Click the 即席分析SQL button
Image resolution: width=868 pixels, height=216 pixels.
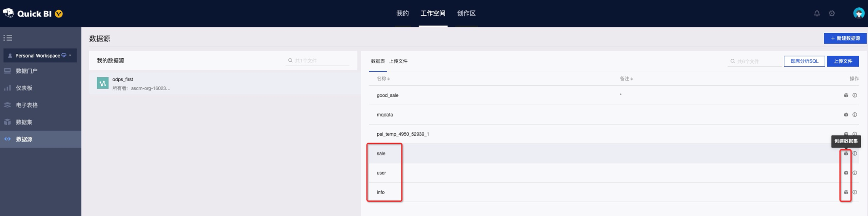pyautogui.click(x=804, y=61)
